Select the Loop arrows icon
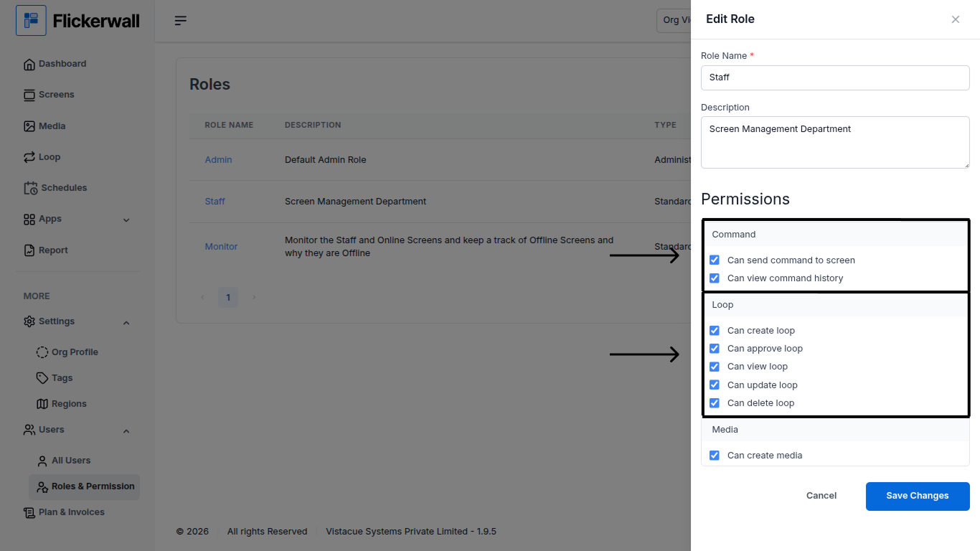 (x=29, y=157)
